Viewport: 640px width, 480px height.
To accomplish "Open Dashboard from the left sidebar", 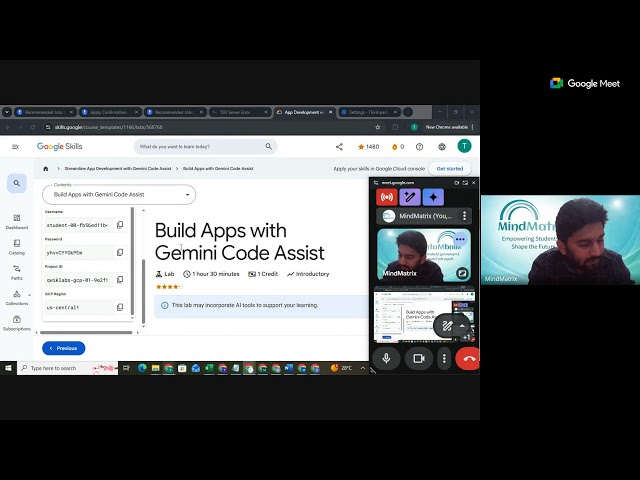I will [x=16, y=221].
